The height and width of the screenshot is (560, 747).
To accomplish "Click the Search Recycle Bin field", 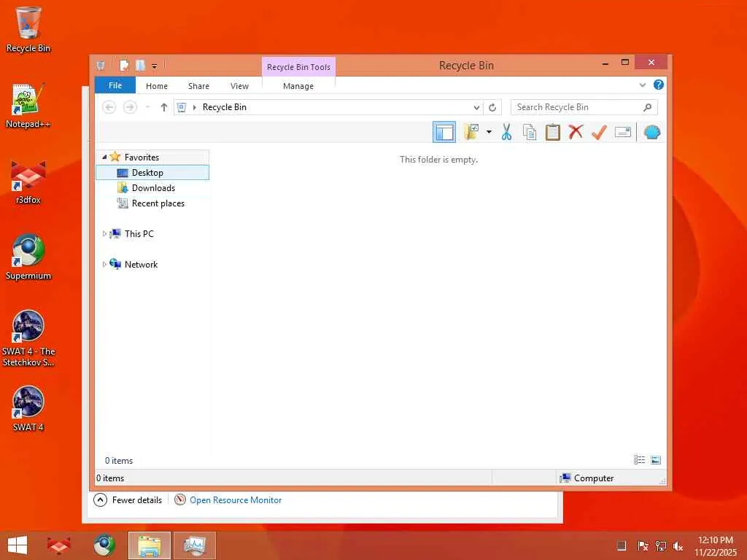I will [x=584, y=107].
